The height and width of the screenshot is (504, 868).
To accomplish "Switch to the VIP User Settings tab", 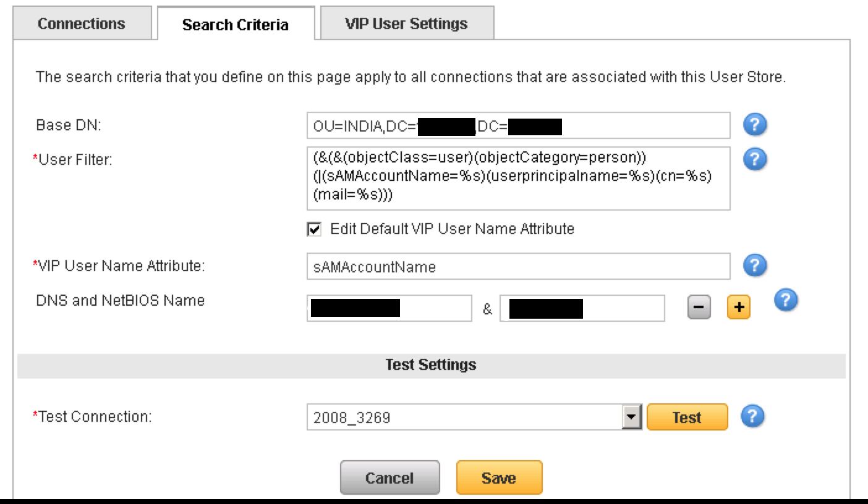I will click(406, 24).
